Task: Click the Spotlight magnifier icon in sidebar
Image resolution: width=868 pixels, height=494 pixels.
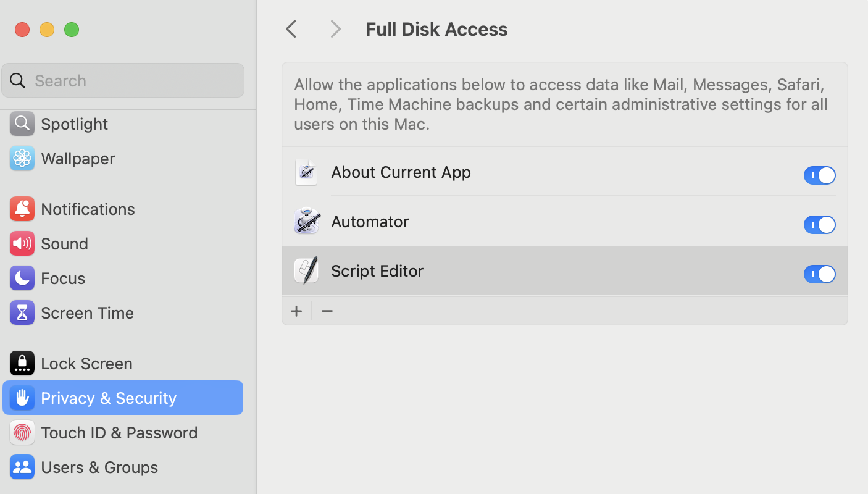Action: (x=22, y=124)
